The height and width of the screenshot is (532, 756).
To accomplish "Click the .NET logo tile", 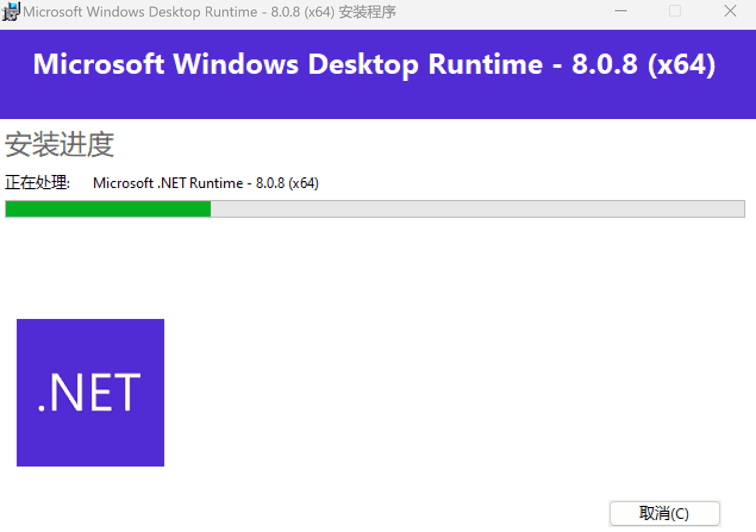I will [x=90, y=393].
